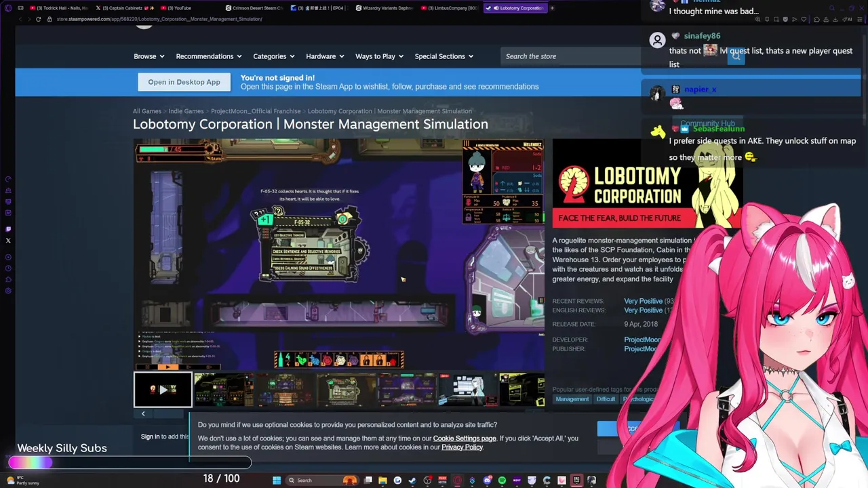Click the Management tag
The width and height of the screenshot is (868, 488).
tap(572, 399)
